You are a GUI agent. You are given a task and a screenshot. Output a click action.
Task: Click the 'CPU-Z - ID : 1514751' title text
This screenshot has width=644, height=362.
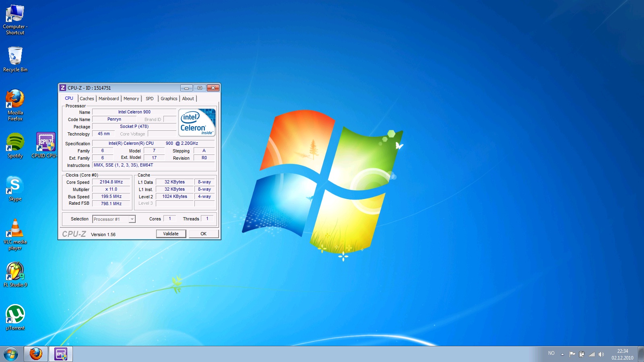[89, 88]
